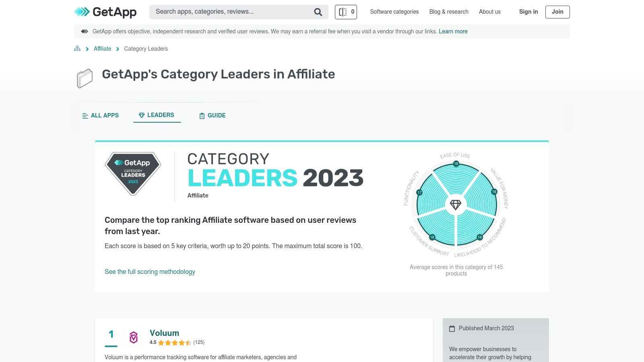Open the comparison list counter icon
This screenshot has width=644, height=362.
[345, 12]
